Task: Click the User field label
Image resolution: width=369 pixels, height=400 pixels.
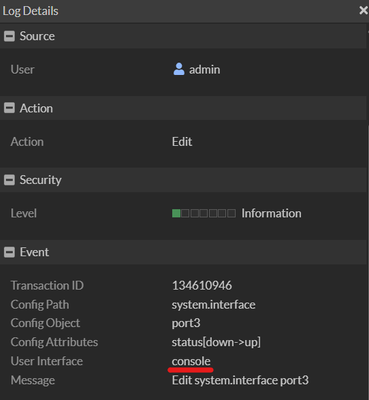Action: (22, 70)
